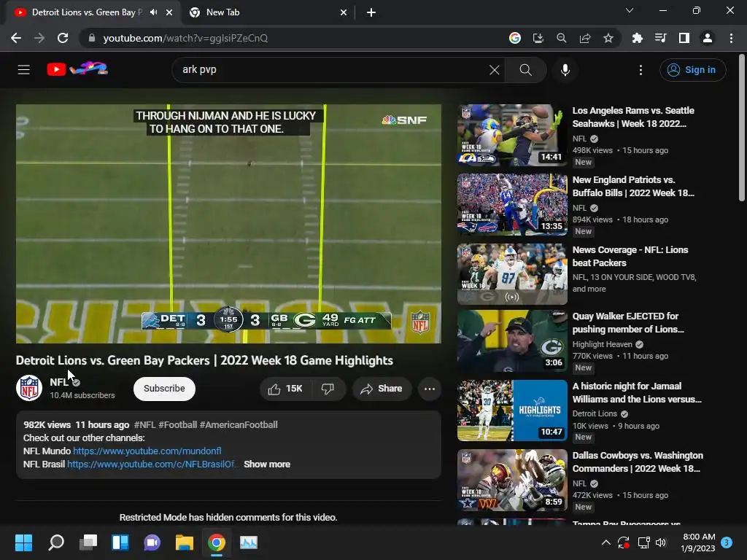Click the #NFL hashtag
747x560 pixels.
(145, 425)
